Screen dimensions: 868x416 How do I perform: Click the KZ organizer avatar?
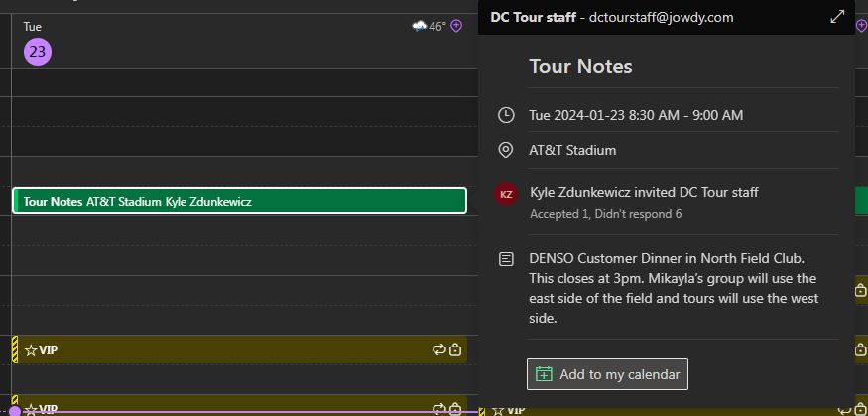tap(506, 194)
